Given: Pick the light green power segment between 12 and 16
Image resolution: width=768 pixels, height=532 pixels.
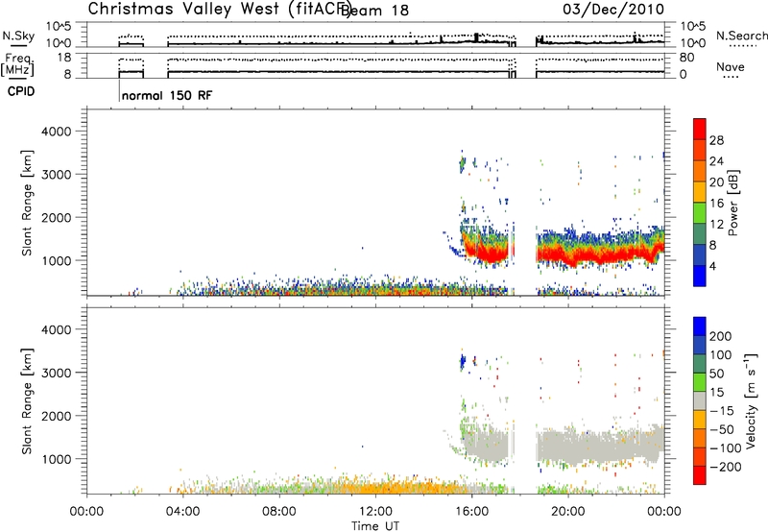Looking at the screenshot, I should point(700,212).
